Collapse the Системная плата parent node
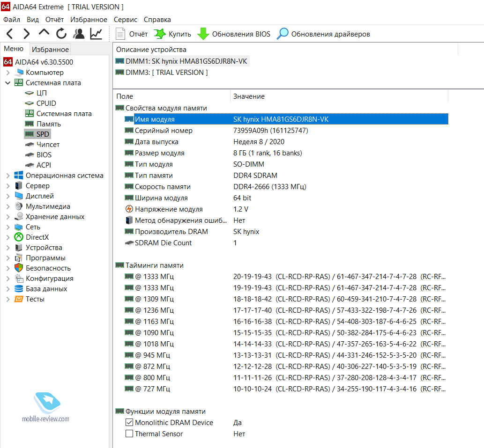 [x=8, y=83]
